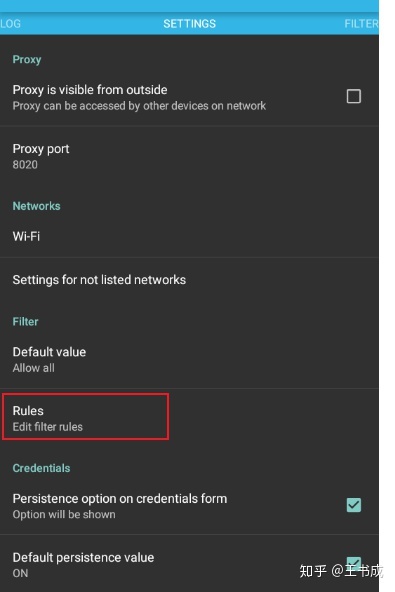395x592 pixels.
Task: Change filter Default value Allow all
Action: tap(189, 359)
